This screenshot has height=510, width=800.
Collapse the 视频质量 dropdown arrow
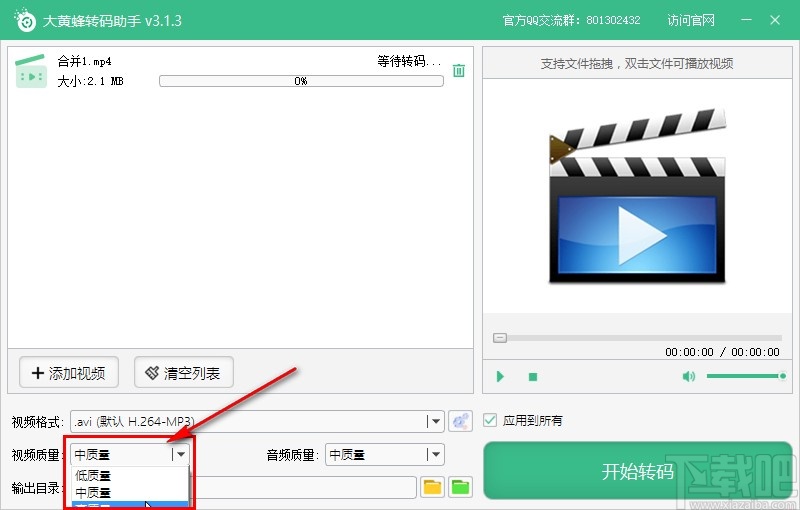(180, 454)
